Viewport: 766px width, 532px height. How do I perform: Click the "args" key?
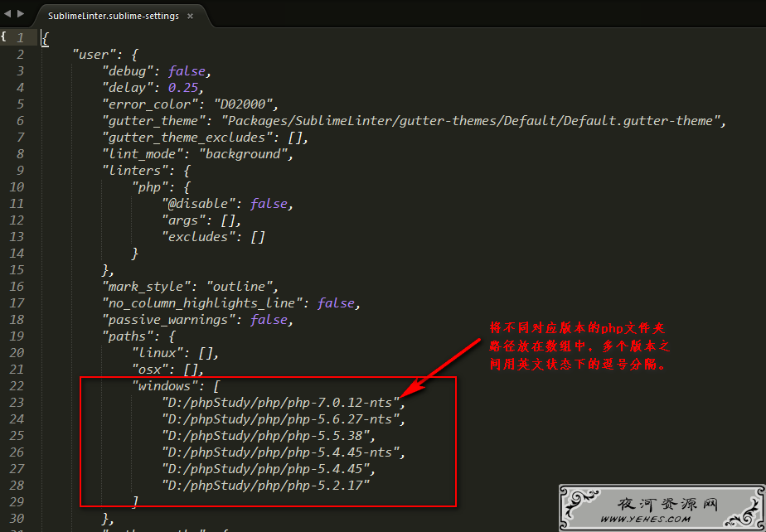(182, 220)
